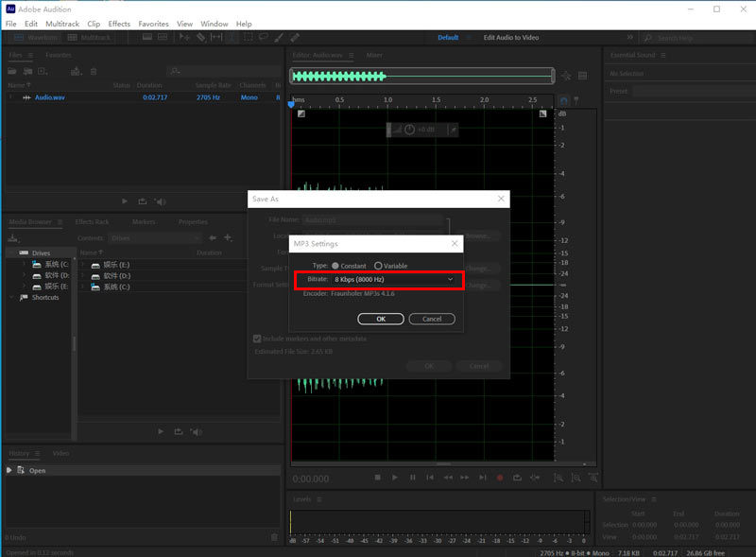
Task: Select the Razor tool in the toolbar
Action: pos(200,37)
